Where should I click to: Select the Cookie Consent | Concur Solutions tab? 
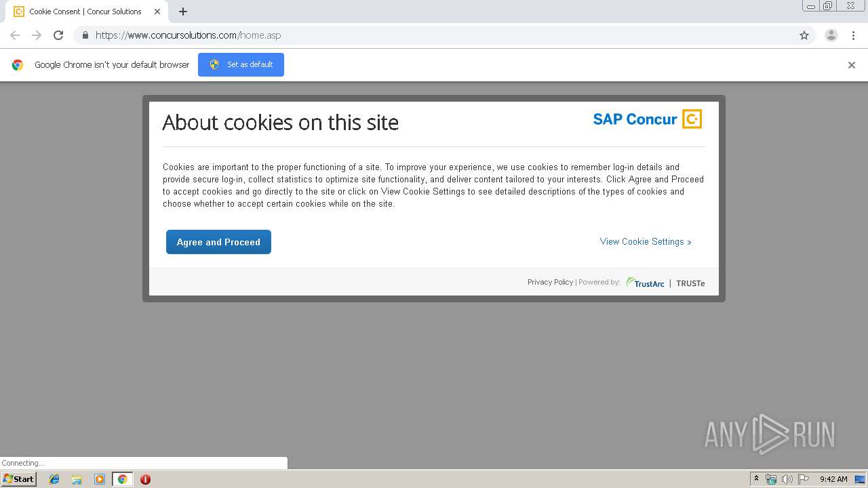pos(87,12)
